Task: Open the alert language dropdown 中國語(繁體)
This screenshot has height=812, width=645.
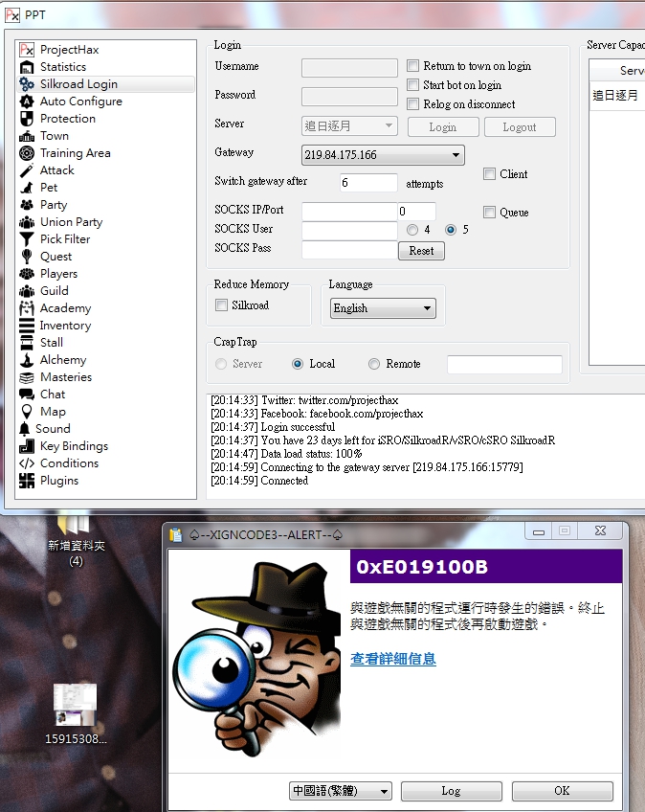Action: point(384,791)
